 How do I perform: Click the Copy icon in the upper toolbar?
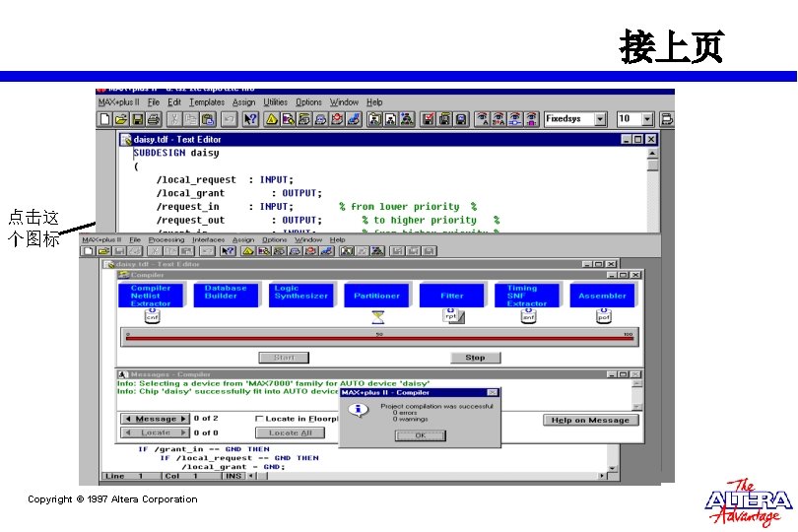tap(191, 119)
